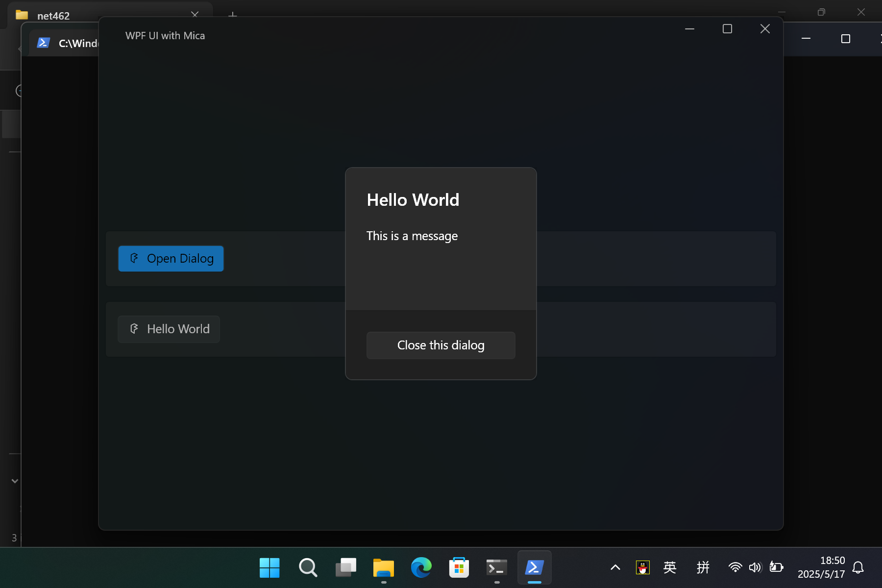Click the 拼 IME mode indicator

tap(703, 567)
